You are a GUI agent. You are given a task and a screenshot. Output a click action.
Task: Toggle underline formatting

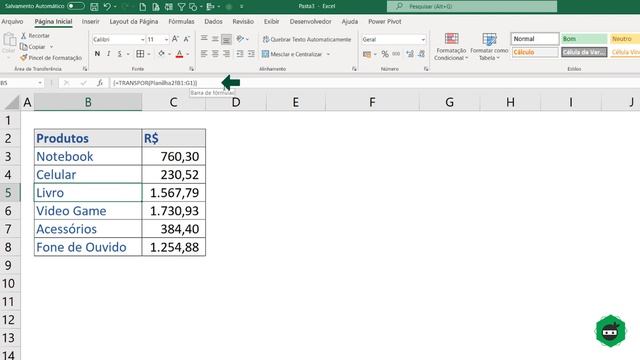tap(120, 54)
